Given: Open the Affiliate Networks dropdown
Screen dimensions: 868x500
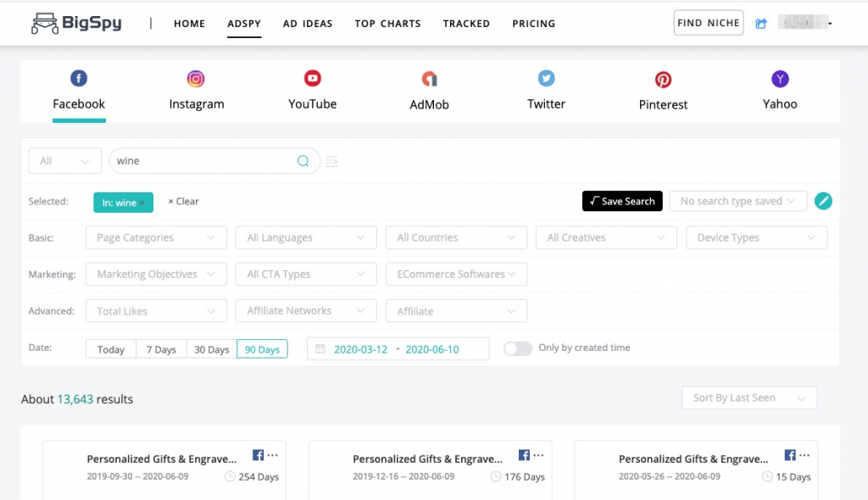Looking at the screenshot, I should pos(306,311).
